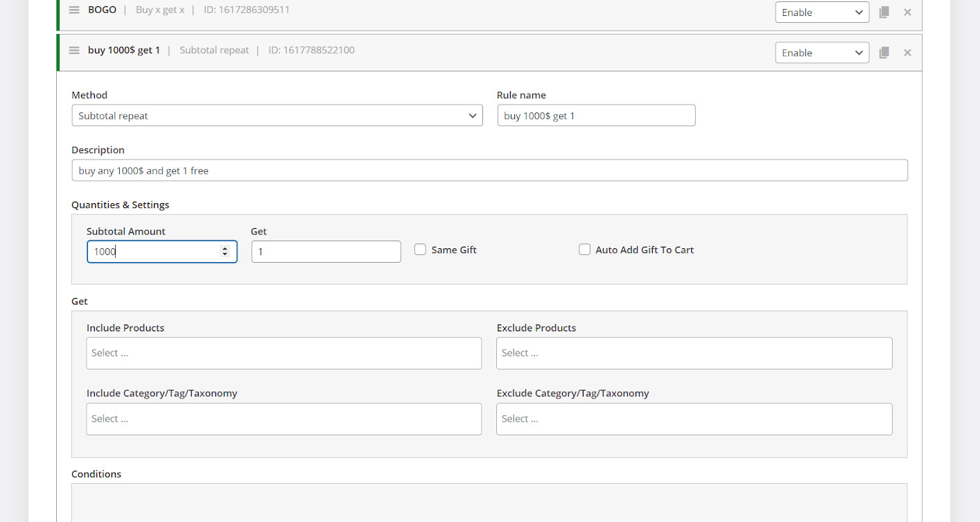Expand the BOGO rule header title
980x522 pixels.
tap(102, 10)
